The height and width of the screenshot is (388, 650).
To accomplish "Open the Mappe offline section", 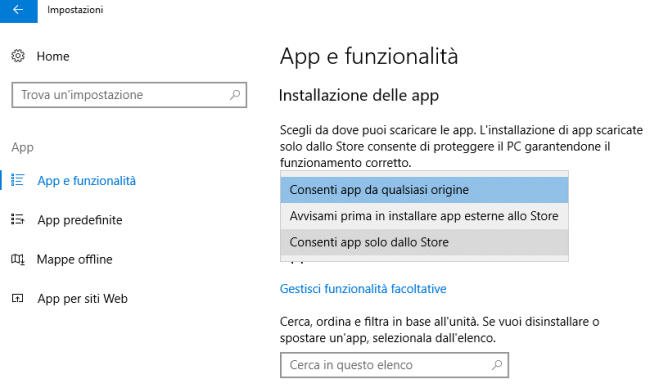I will pos(75,259).
